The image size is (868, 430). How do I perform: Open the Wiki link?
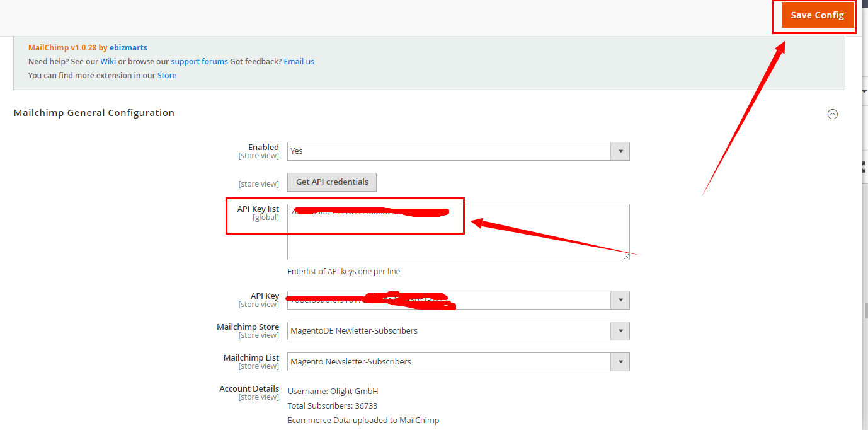pos(108,61)
